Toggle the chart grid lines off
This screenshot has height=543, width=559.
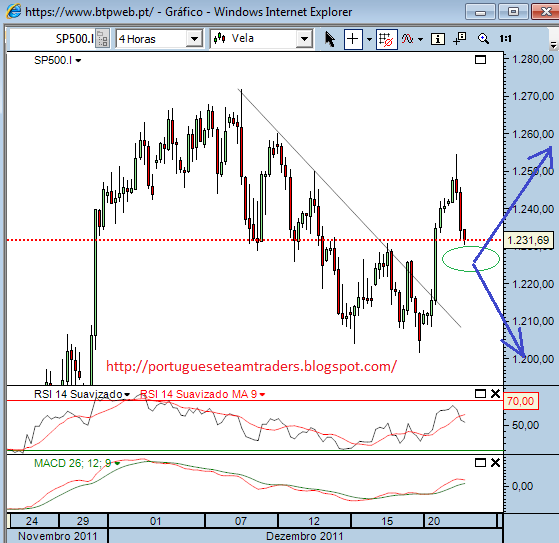click(386, 39)
